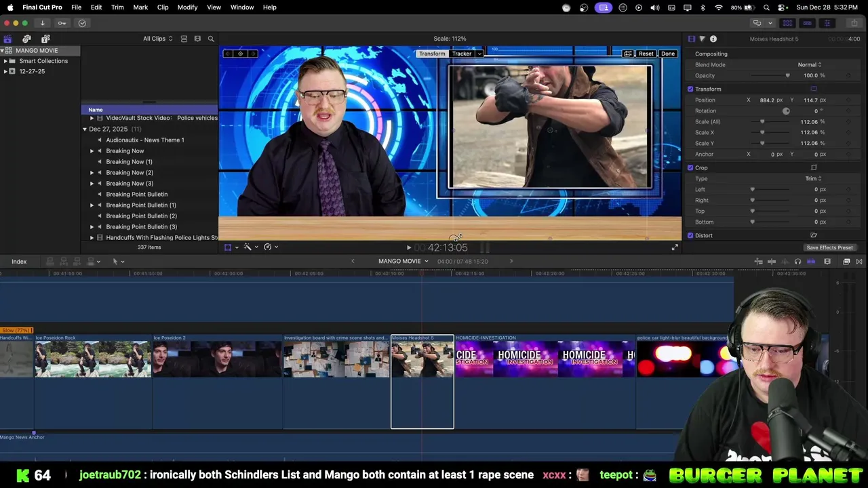This screenshot has width=868, height=488.
Task: Show the Libraries sidebar clapper icon
Action: point(7,39)
